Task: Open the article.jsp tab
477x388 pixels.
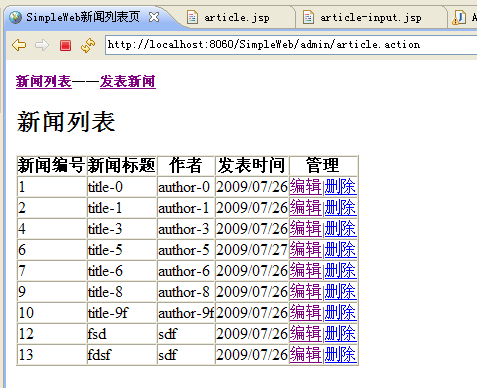Action: 237,17
